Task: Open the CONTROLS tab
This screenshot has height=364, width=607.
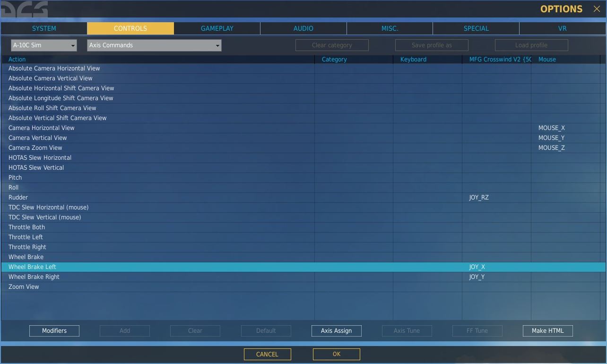Action: [x=130, y=28]
